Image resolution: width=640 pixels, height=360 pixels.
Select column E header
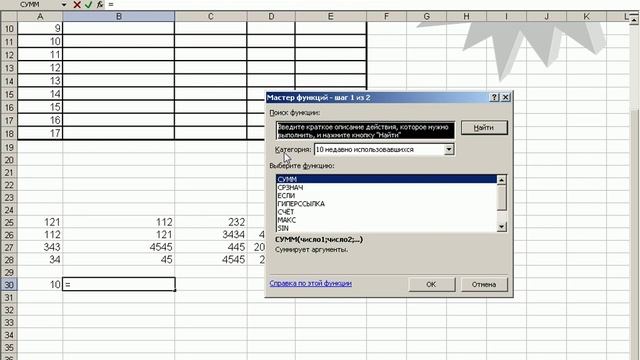[x=331, y=17]
